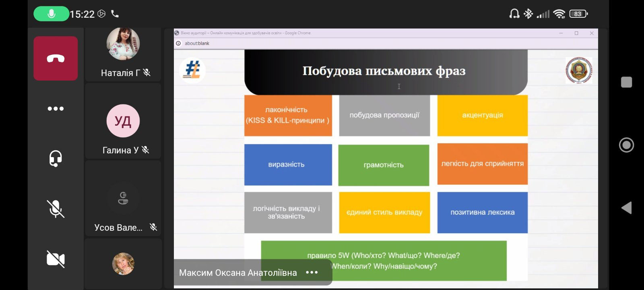Image resolution: width=644 pixels, height=290 pixels.
Task: Click the university emblem on the slide
Action: [579, 70]
